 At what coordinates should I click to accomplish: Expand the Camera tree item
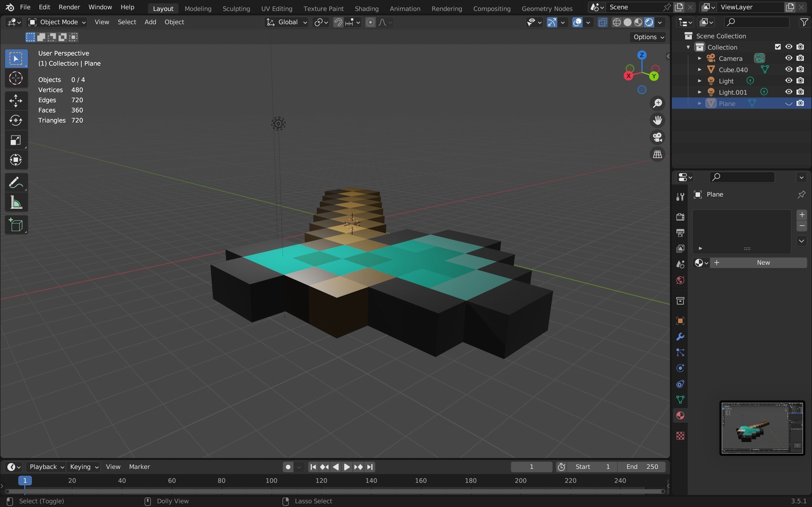[x=700, y=58]
